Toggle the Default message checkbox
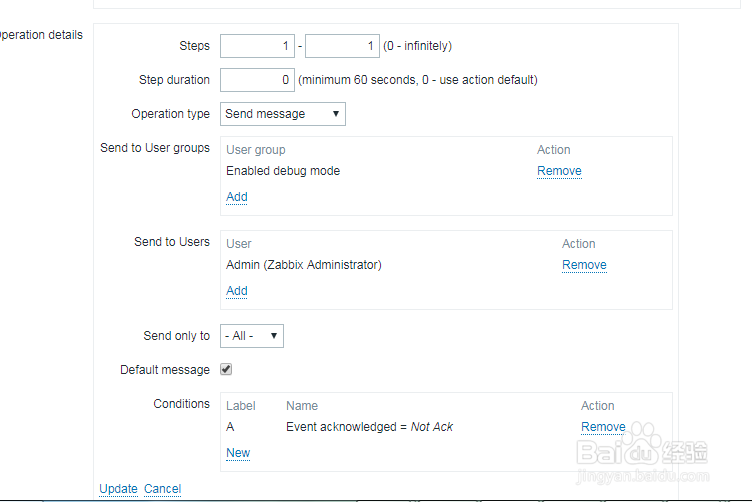Screen dimensions: 752x502 pyautogui.click(x=226, y=369)
